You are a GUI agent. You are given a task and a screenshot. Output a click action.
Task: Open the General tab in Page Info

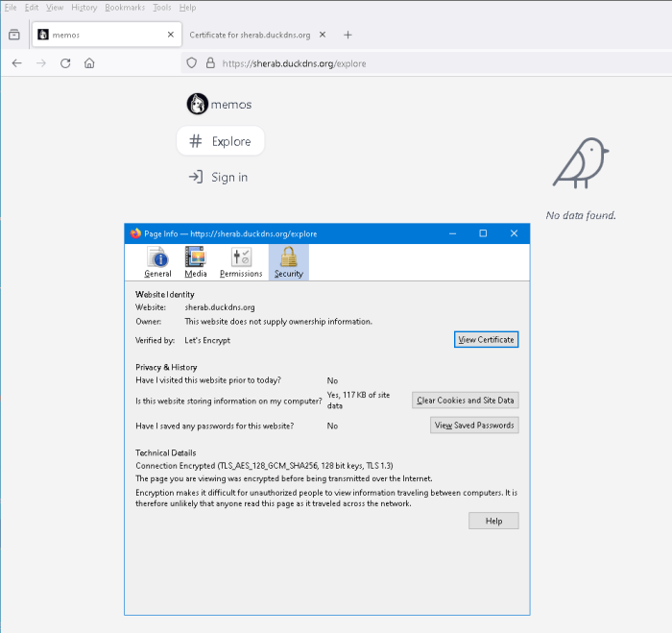(x=157, y=261)
